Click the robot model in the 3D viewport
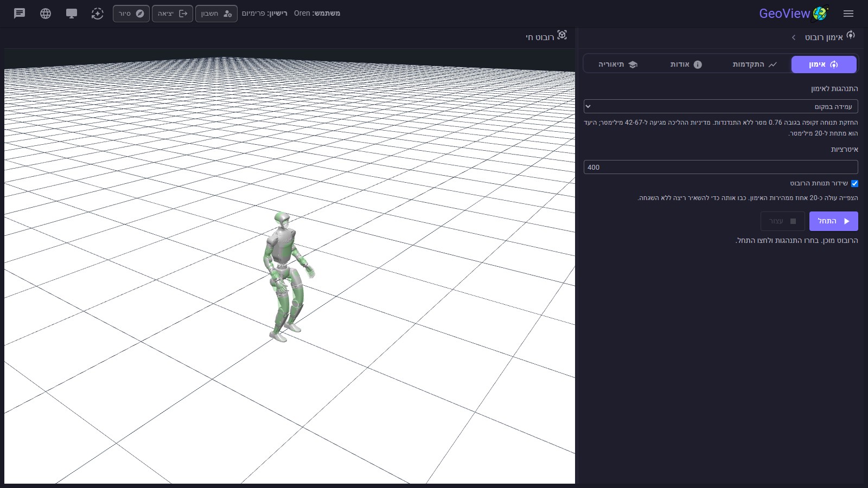Image resolution: width=868 pixels, height=488 pixels. tap(285, 277)
